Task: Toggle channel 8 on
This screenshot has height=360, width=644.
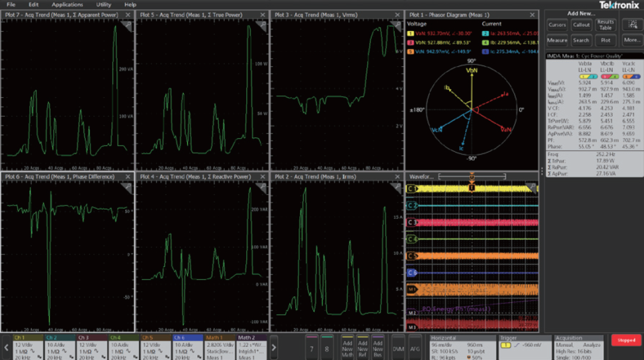Action: pos(326,347)
